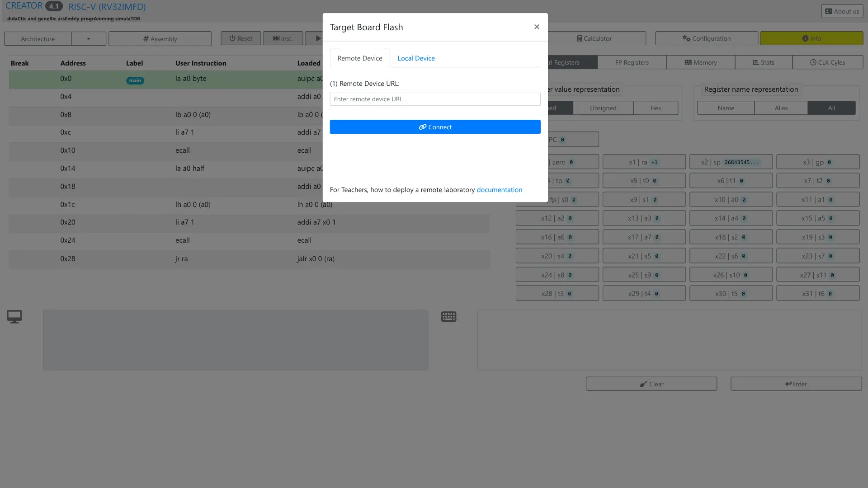The height and width of the screenshot is (488, 868).
Task: Select All register name representation
Action: 831,108
